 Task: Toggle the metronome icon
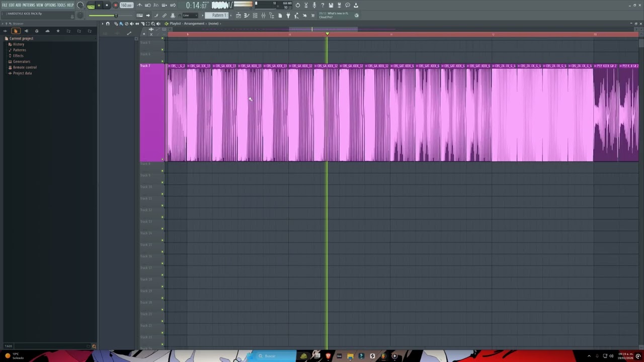[x=140, y=6]
